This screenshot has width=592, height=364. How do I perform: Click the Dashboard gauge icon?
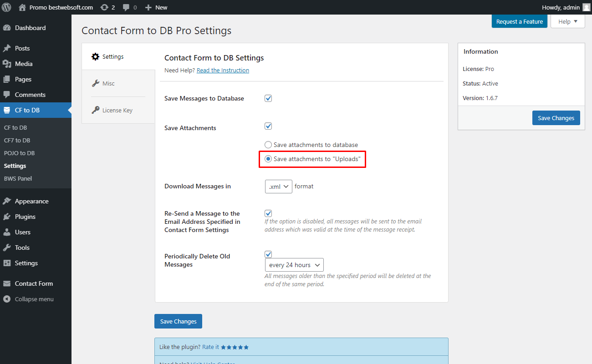pos(7,28)
